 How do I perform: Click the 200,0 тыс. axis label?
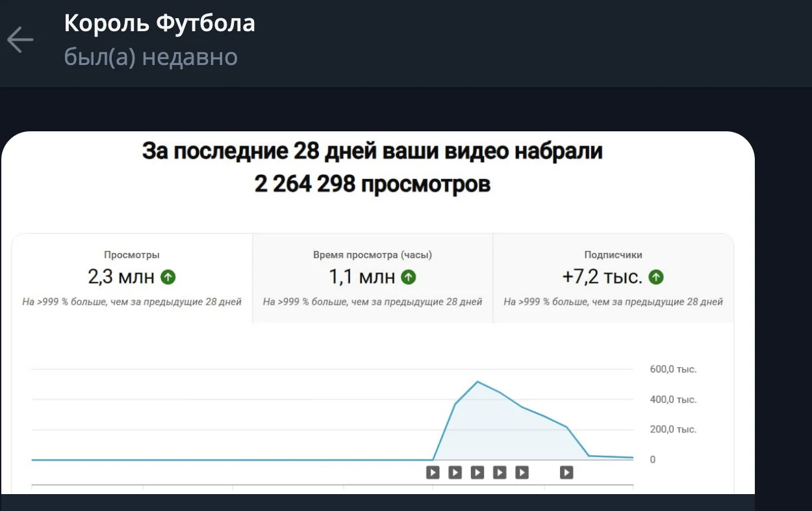673,429
